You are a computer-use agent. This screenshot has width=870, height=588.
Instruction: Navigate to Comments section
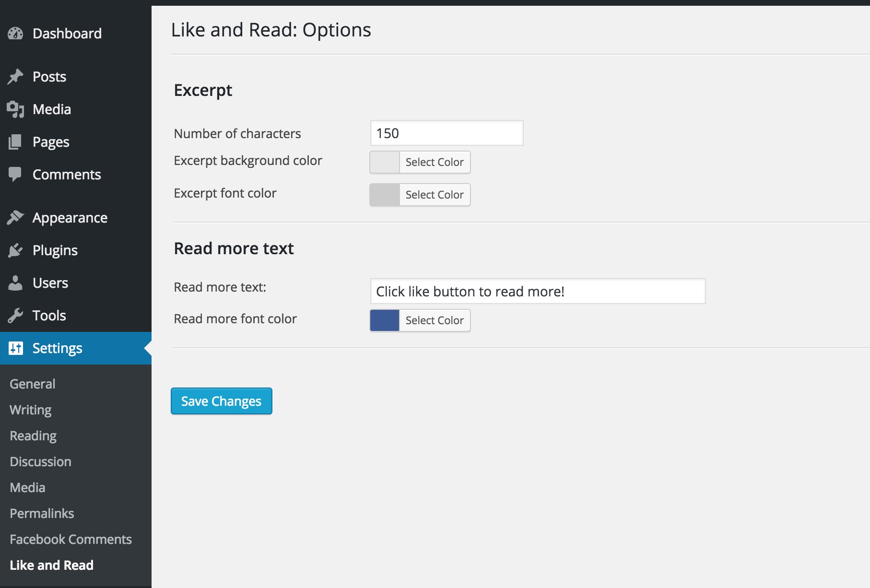[76, 175]
